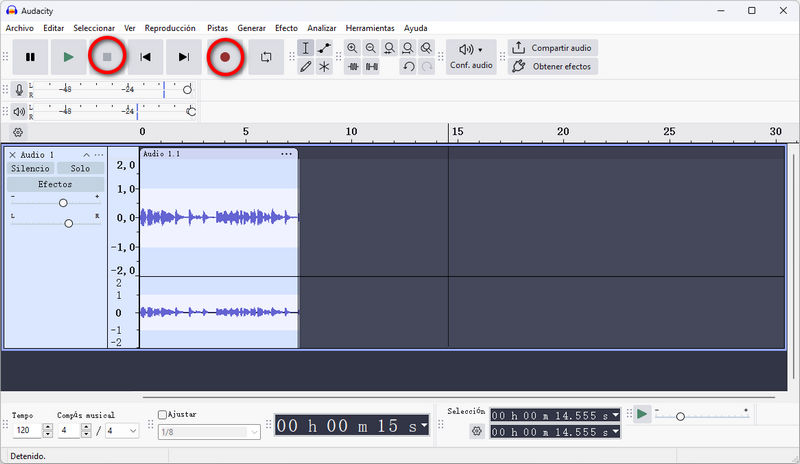Click the Tempo value field 120
This screenshot has width=800, height=464.
(27, 430)
